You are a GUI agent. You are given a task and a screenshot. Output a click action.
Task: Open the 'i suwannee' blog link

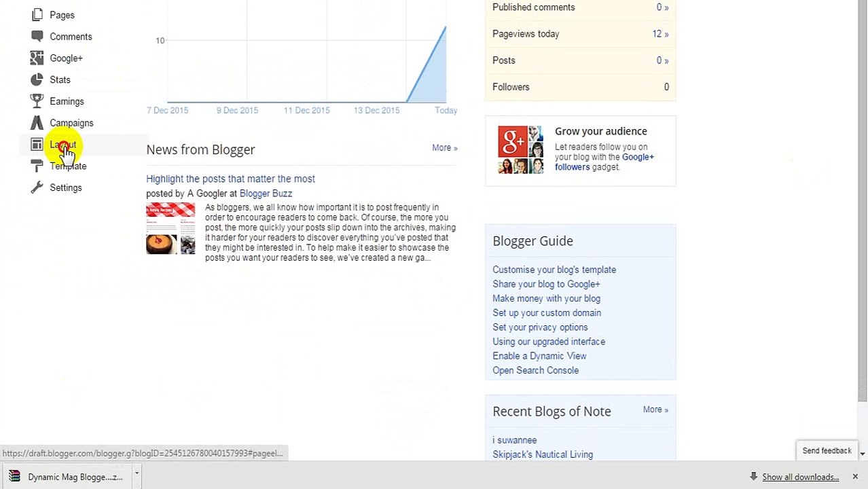(x=515, y=440)
